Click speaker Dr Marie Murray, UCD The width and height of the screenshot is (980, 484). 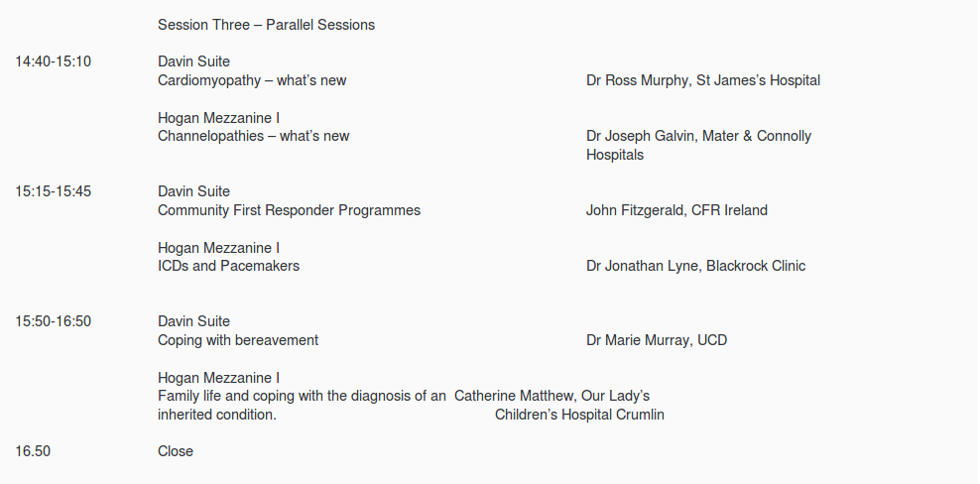pos(656,340)
